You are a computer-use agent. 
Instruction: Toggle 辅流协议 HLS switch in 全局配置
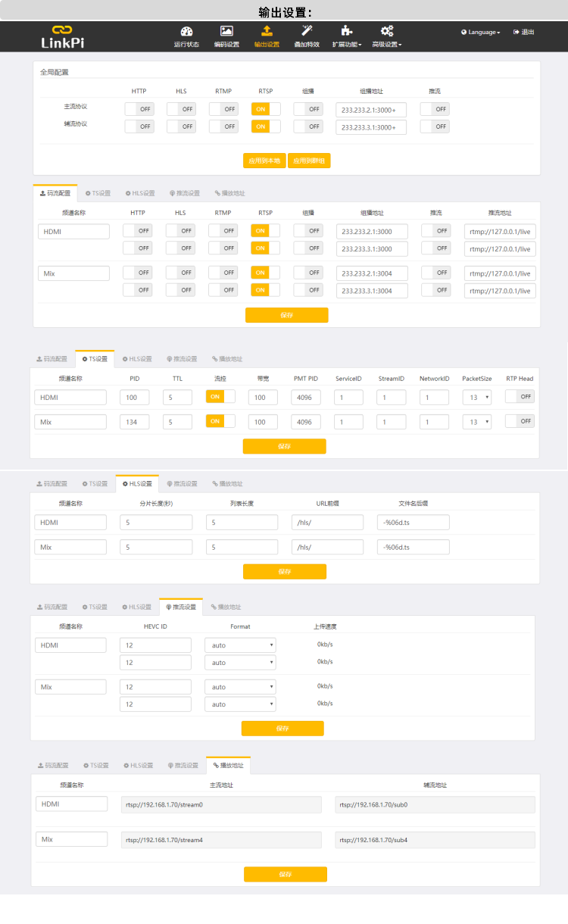pyautogui.click(x=181, y=126)
